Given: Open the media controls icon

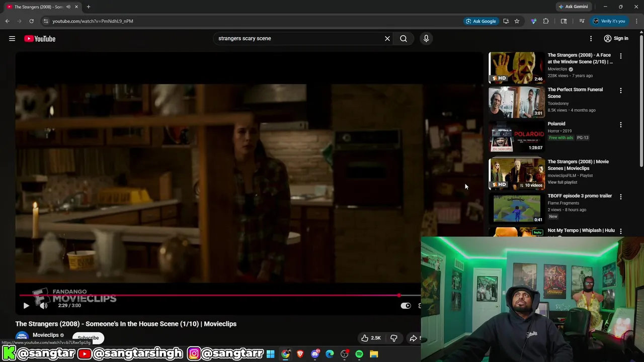Looking at the screenshot, I should click(582, 21).
